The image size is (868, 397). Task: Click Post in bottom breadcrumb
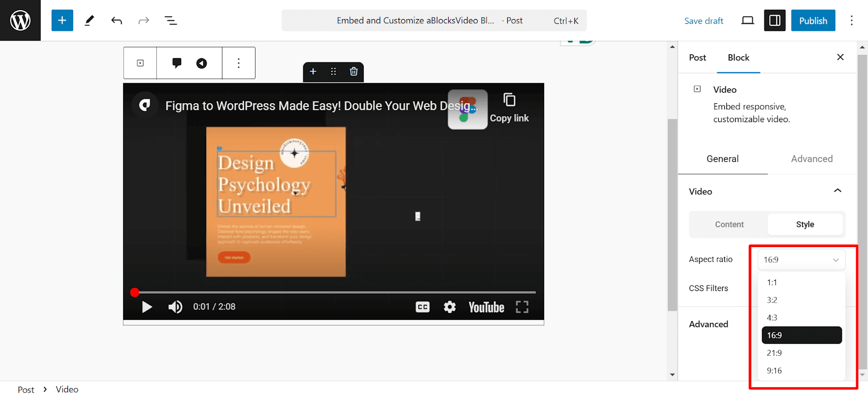pos(25,389)
